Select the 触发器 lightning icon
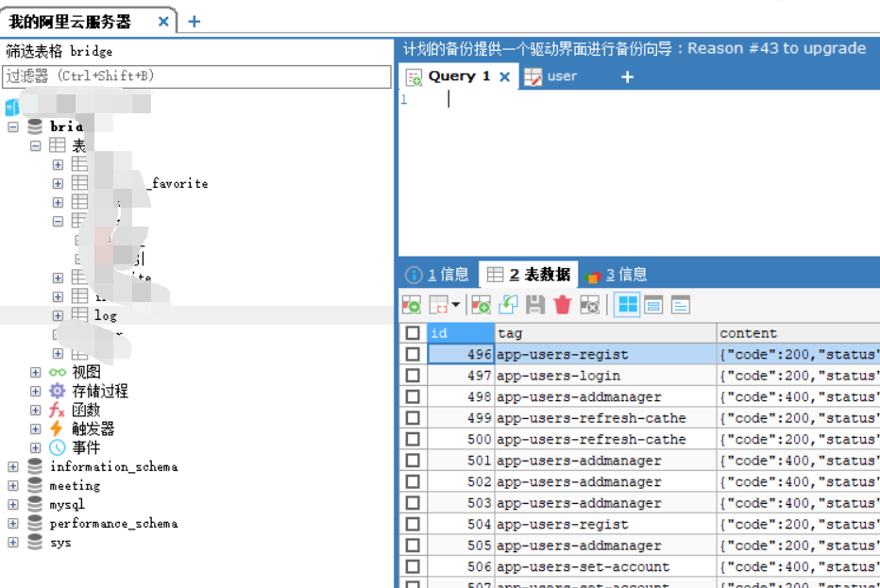 tap(56, 429)
